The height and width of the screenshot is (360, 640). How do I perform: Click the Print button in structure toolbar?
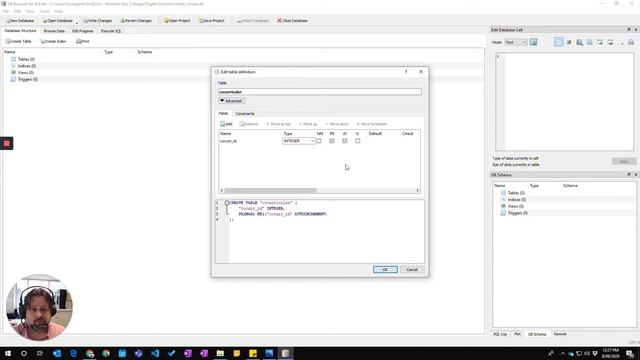(82, 41)
